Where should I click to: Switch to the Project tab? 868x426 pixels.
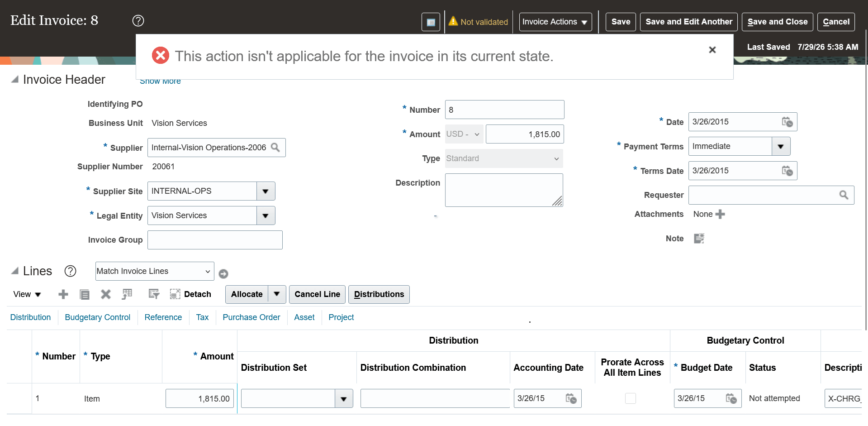pos(341,317)
